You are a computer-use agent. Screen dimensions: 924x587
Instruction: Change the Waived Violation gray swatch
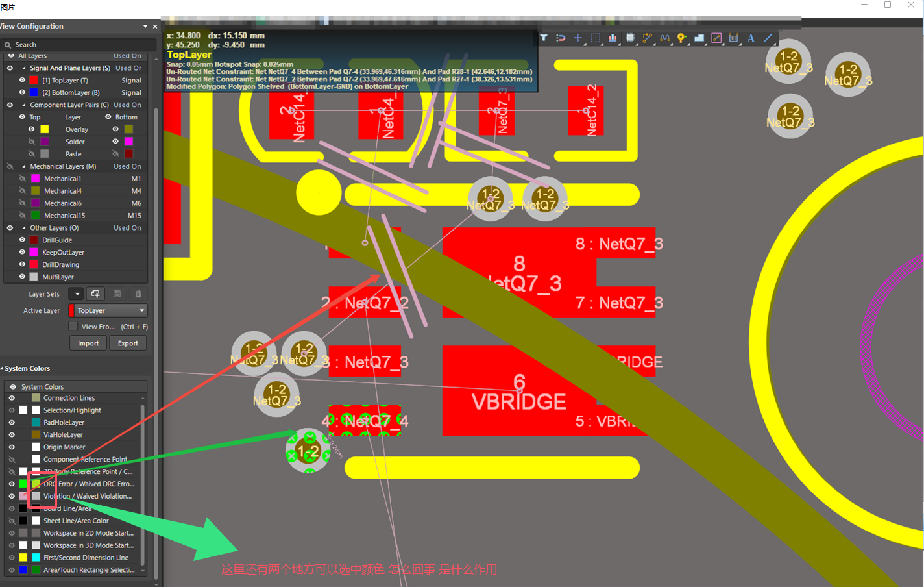point(36,497)
